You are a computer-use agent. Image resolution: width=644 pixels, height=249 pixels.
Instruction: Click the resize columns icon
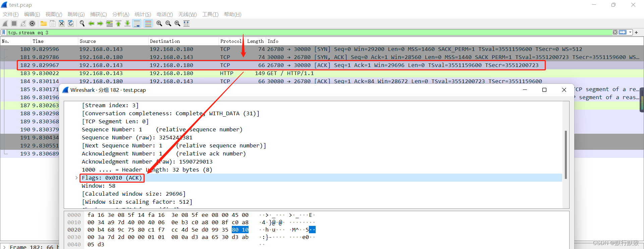pos(186,23)
